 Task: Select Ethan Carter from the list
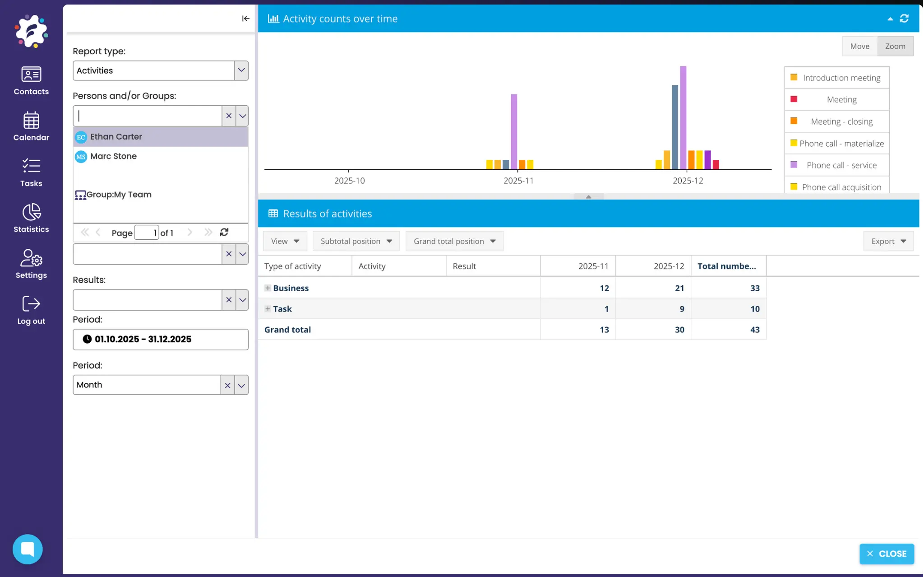(116, 137)
